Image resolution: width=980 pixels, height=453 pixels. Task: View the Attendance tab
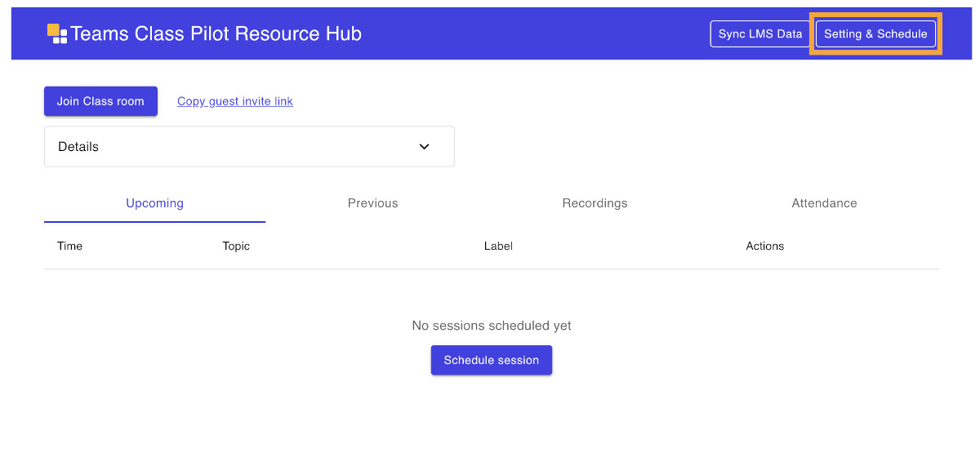[824, 203]
